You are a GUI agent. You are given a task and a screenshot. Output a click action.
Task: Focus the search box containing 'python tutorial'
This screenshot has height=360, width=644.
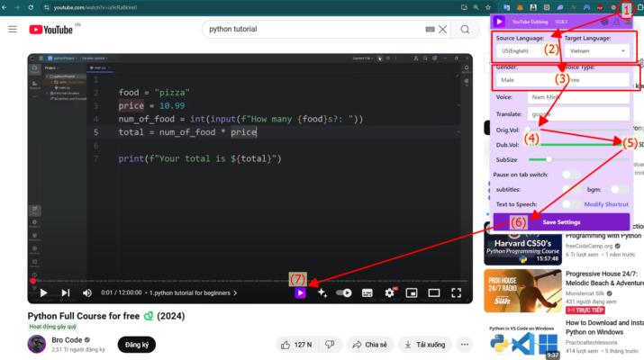click(x=316, y=29)
